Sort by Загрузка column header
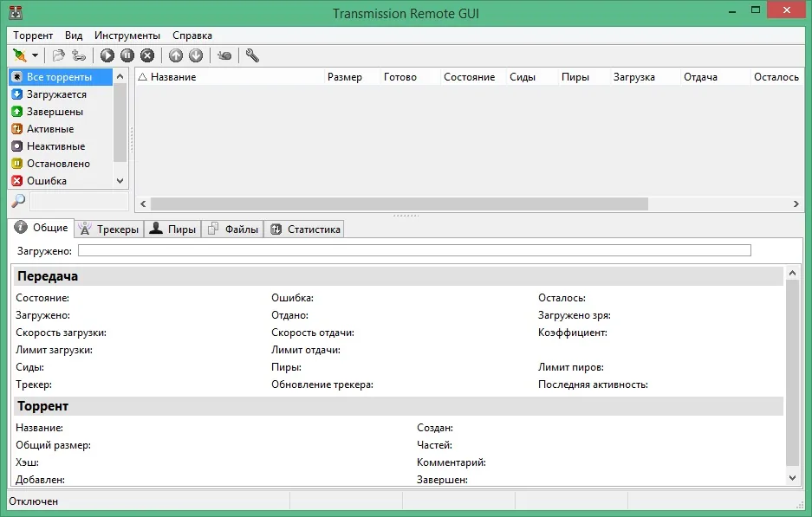 646,76
